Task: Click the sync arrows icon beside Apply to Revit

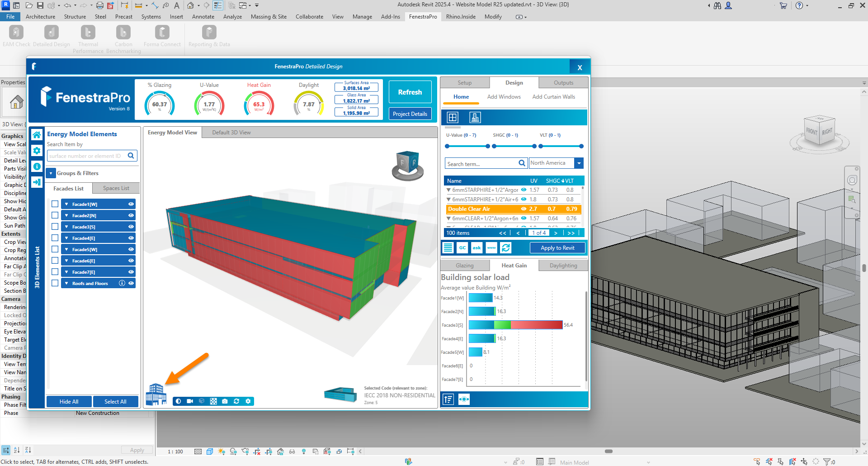Action: 506,248
